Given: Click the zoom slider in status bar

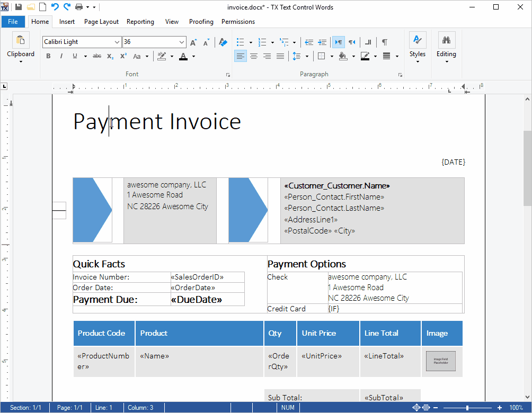Looking at the screenshot, I should tap(467, 408).
